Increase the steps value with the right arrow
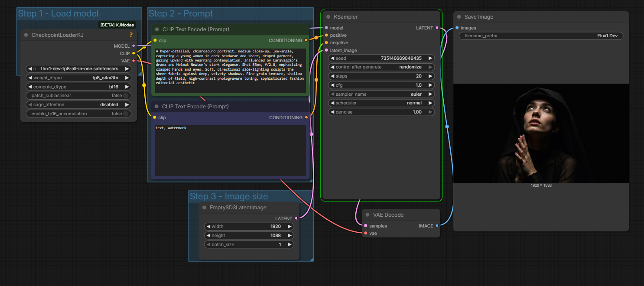This screenshot has height=286, width=644. [x=430, y=76]
